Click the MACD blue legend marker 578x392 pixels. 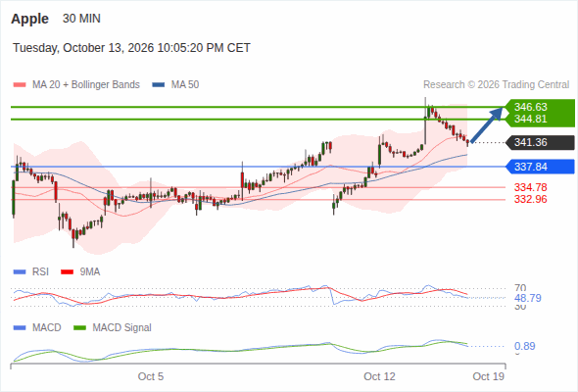20,328
